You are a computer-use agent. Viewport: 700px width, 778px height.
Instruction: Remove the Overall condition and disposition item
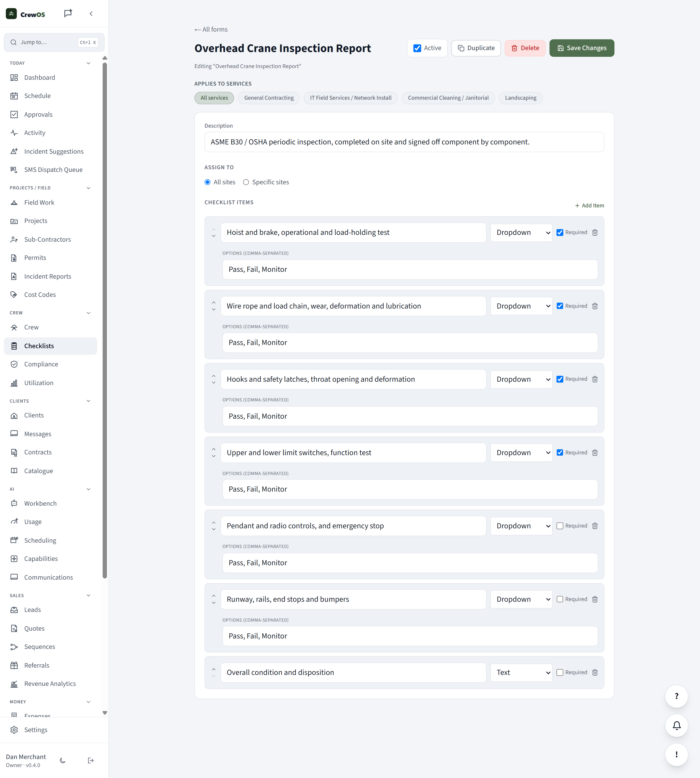tap(595, 672)
